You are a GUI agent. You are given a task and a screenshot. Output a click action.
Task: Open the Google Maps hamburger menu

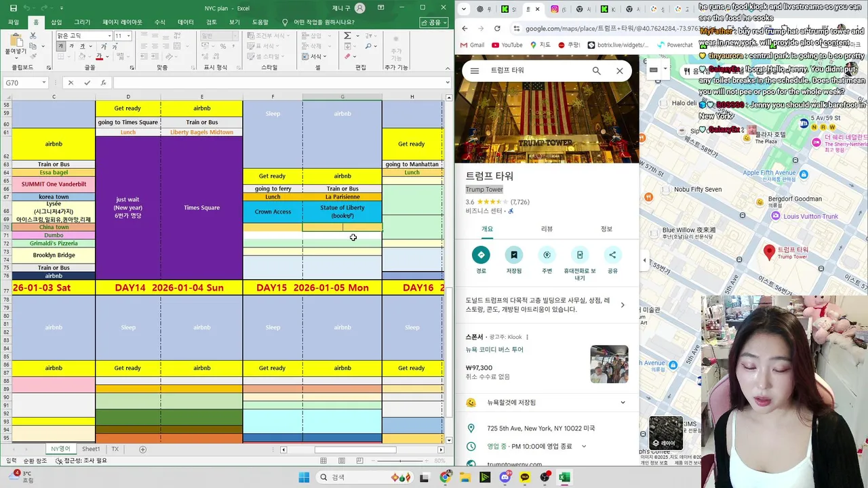[x=475, y=70]
